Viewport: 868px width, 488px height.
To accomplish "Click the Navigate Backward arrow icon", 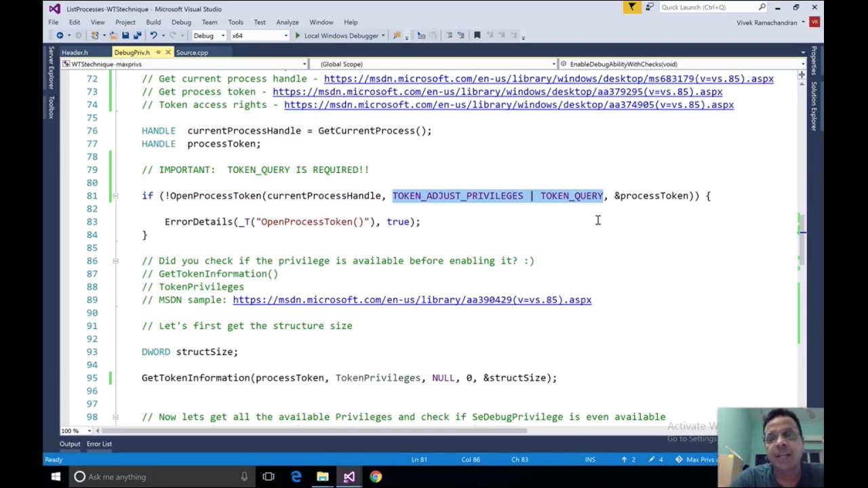I will point(60,35).
